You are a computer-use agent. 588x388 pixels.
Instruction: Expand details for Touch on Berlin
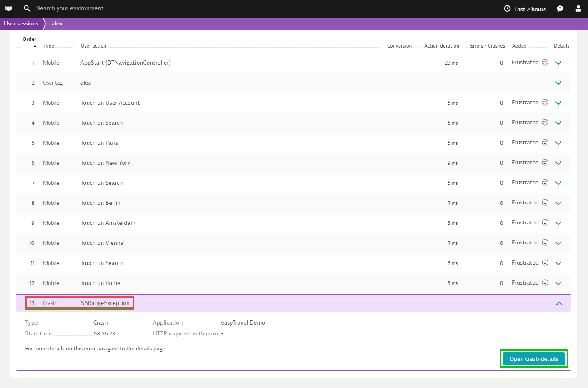tap(559, 203)
